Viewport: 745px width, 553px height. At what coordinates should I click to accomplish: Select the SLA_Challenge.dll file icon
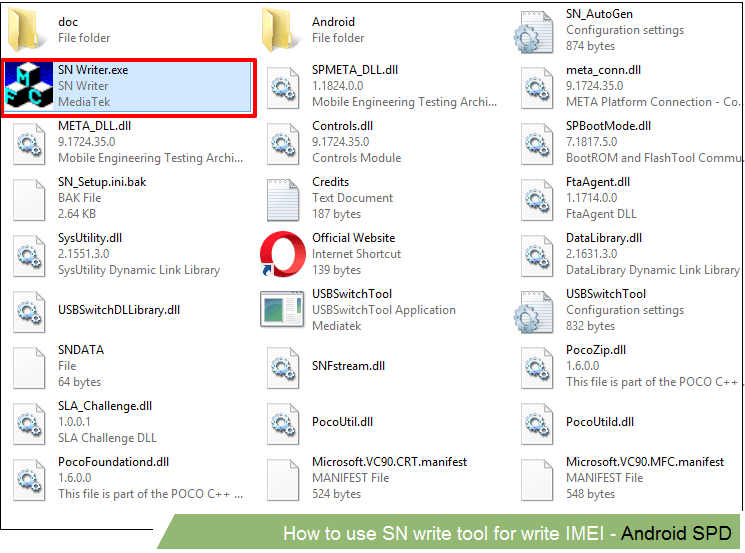(29, 424)
